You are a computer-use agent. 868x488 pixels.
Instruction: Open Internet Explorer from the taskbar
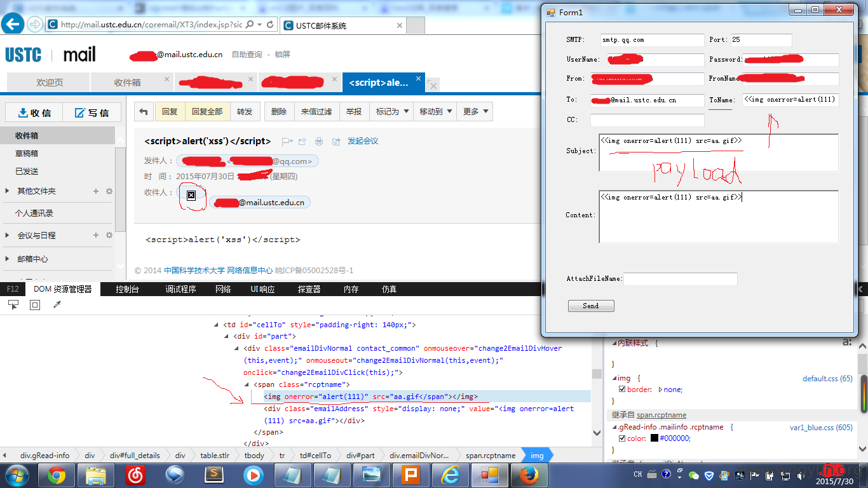pos(451,475)
